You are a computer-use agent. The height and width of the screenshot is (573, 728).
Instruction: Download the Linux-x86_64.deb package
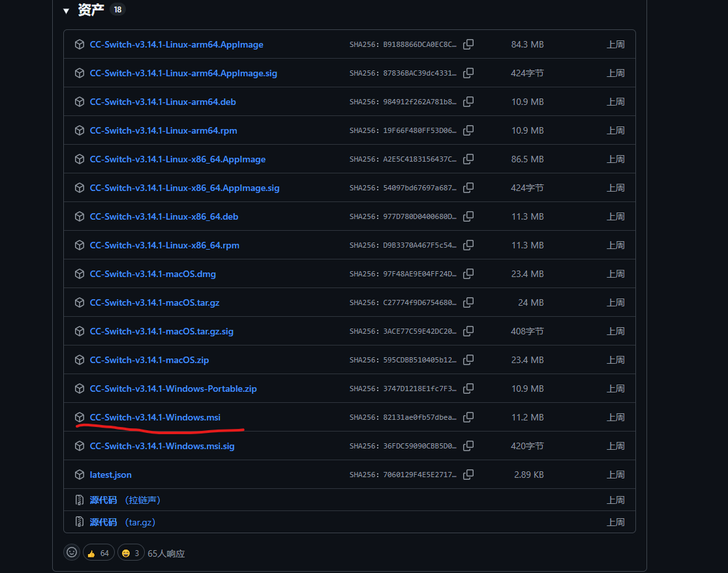tap(164, 216)
